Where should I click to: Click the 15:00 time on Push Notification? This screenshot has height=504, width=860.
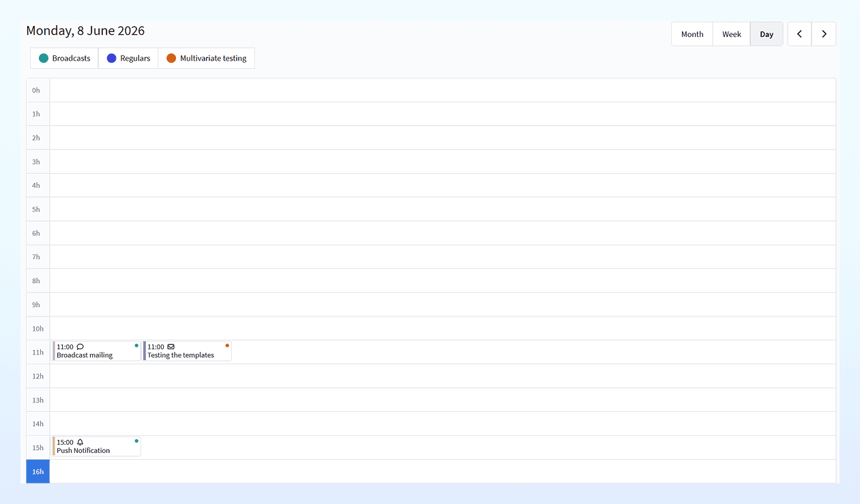pos(65,443)
